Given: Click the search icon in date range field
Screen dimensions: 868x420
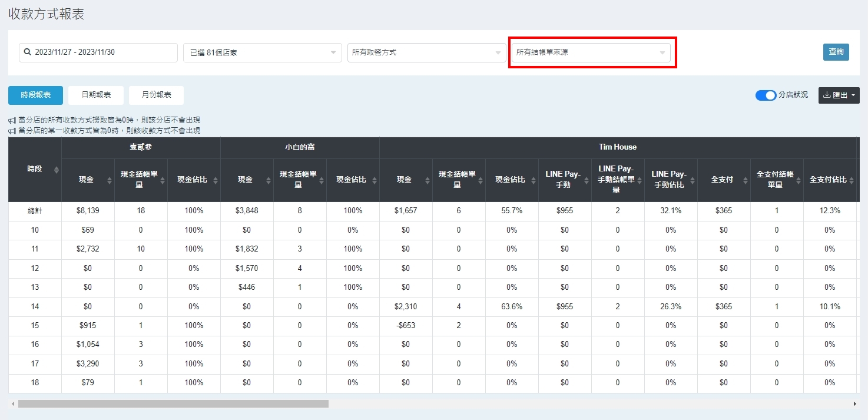Looking at the screenshot, I should click(x=27, y=52).
